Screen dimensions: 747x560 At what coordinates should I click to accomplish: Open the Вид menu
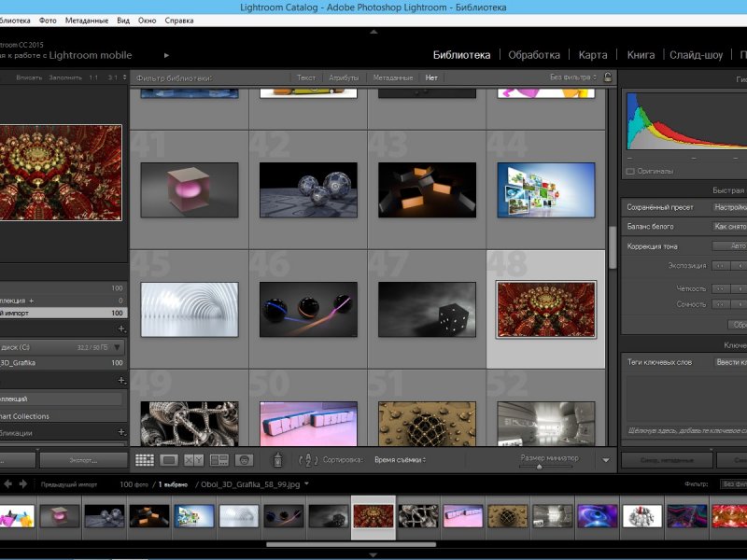tap(123, 21)
